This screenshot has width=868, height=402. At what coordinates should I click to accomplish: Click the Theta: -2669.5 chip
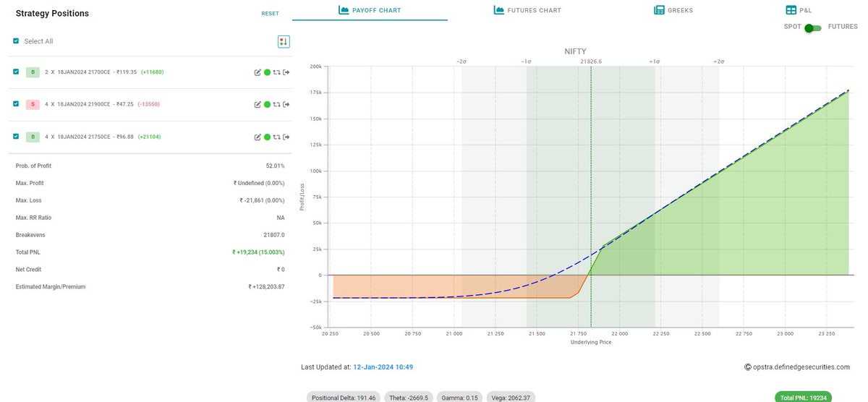[x=408, y=397]
